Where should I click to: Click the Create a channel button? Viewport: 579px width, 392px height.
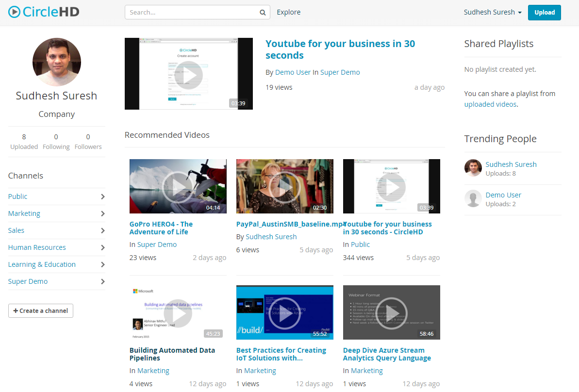coord(41,311)
